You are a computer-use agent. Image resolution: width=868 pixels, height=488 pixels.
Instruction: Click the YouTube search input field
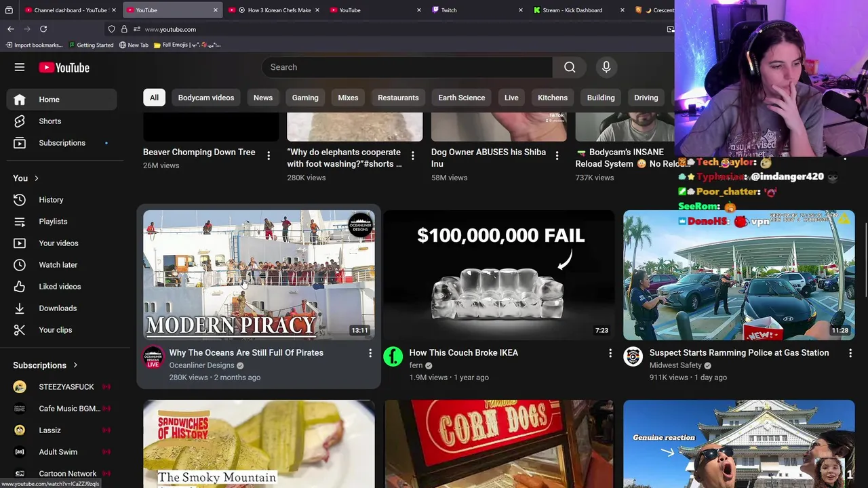point(407,67)
